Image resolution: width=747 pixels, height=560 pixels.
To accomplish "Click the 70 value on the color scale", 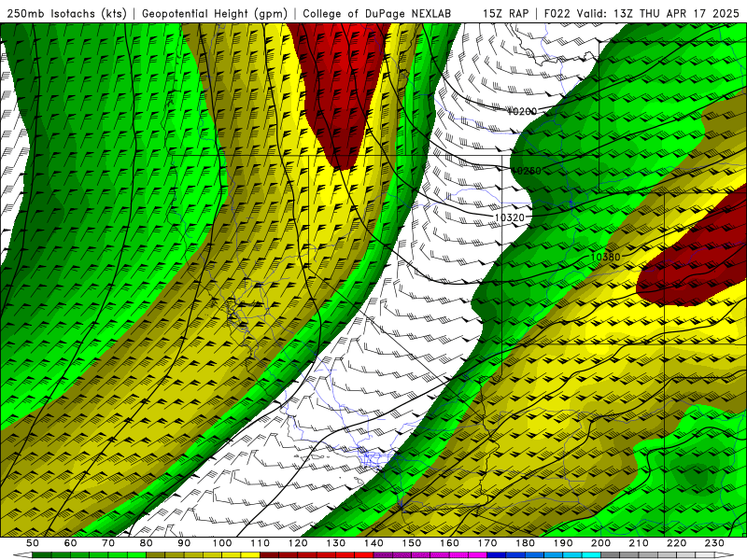I will [108, 543].
